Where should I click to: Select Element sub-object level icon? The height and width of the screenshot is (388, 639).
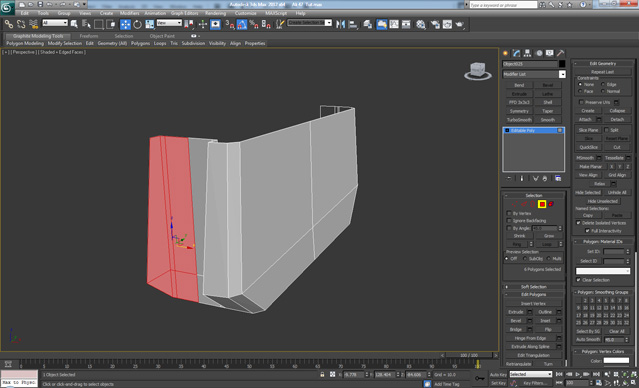(551, 204)
